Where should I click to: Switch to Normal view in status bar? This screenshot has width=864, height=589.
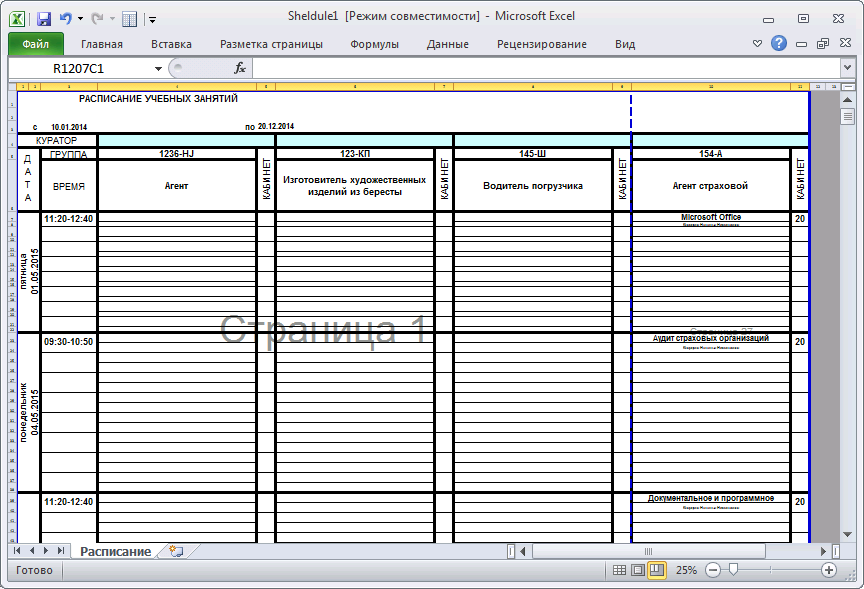click(619, 570)
